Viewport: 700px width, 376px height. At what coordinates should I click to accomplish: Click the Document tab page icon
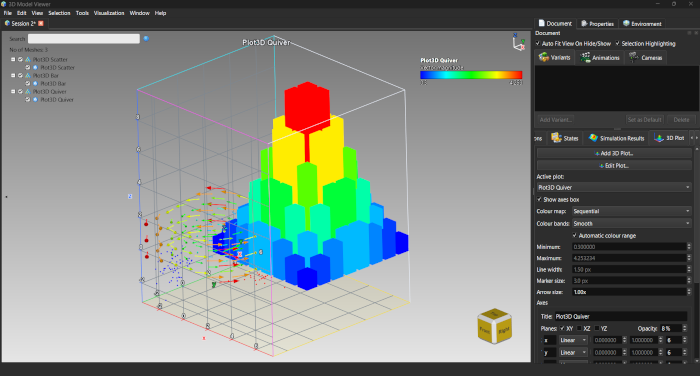tap(542, 23)
